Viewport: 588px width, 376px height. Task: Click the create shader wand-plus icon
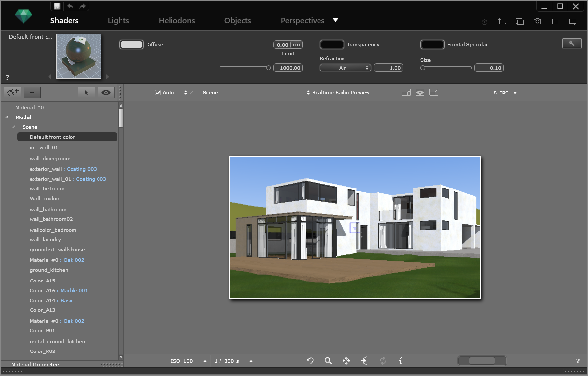point(12,93)
